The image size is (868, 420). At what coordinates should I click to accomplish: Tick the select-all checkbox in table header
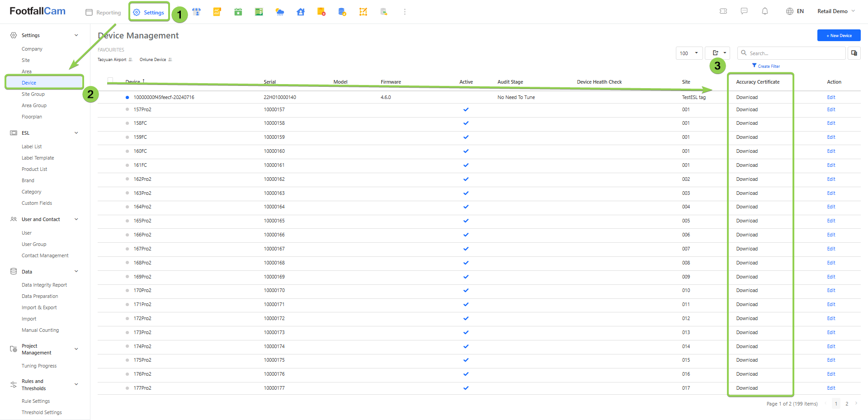(x=110, y=80)
